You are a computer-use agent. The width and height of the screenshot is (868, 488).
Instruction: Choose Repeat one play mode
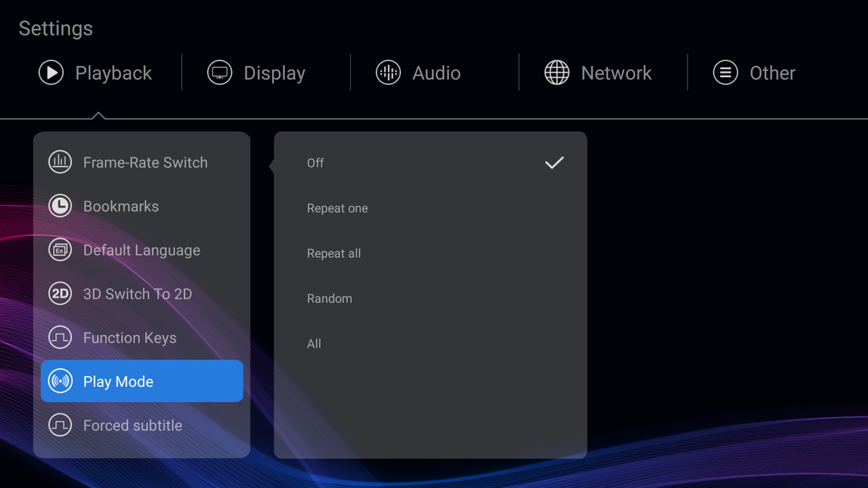(x=430, y=208)
